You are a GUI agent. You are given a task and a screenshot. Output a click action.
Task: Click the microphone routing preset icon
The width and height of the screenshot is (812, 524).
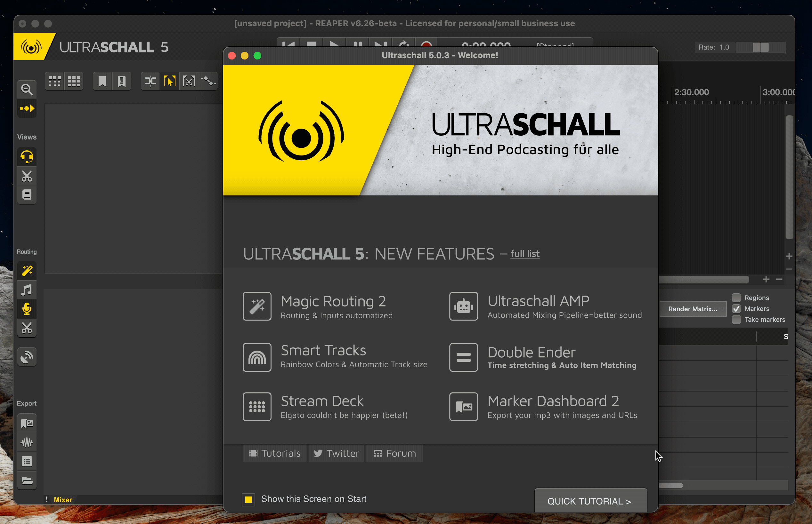point(27,309)
